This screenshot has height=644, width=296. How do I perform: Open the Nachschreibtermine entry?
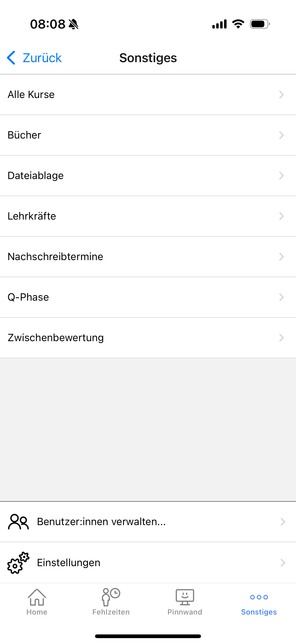pyautogui.click(x=148, y=257)
